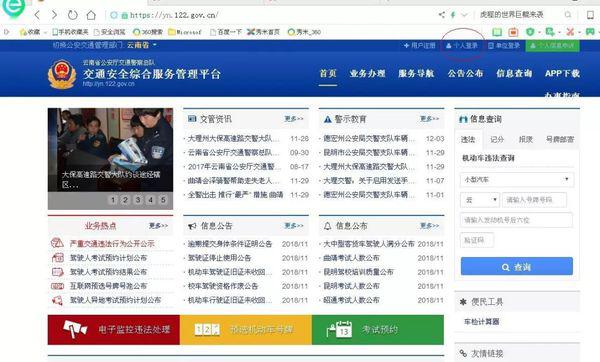600x362 pixels.
Task: Open the 云 plate prefix dropdown
Action: point(480,200)
